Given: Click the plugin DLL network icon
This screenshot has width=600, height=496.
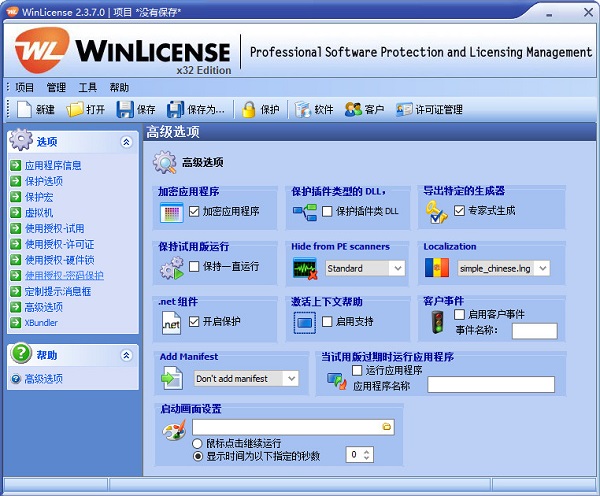Looking at the screenshot, I should [x=305, y=212].
